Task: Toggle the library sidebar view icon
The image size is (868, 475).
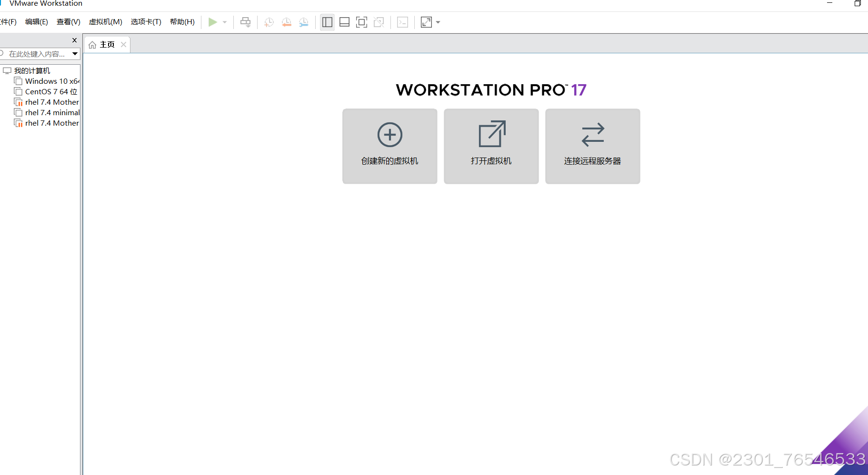Action: pyautogui.click(x=327, y=22)
